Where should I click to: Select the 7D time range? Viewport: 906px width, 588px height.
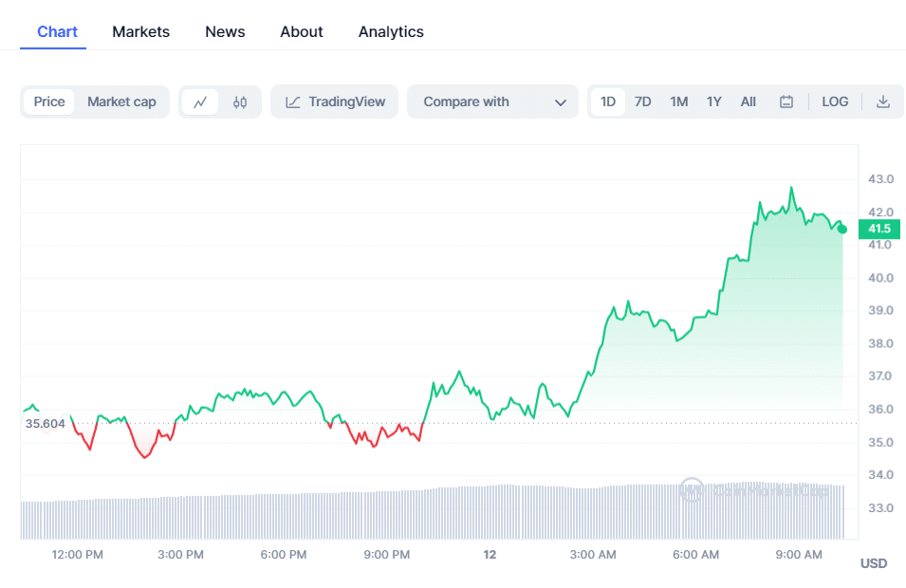point(643,102)
